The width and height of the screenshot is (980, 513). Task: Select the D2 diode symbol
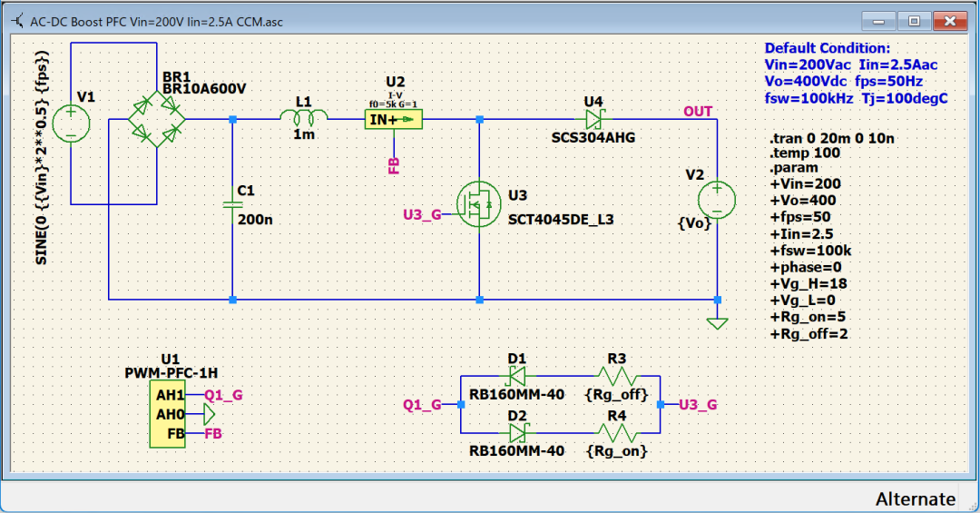(x=519, y=433)
